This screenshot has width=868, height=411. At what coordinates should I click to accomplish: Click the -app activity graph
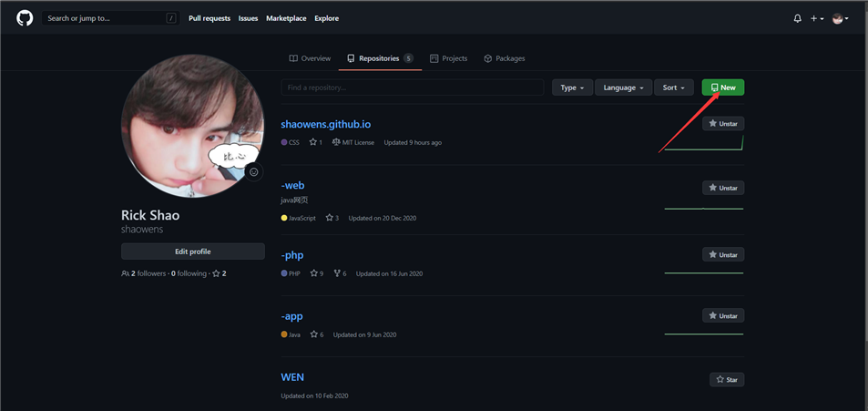(x=704, y=334)
